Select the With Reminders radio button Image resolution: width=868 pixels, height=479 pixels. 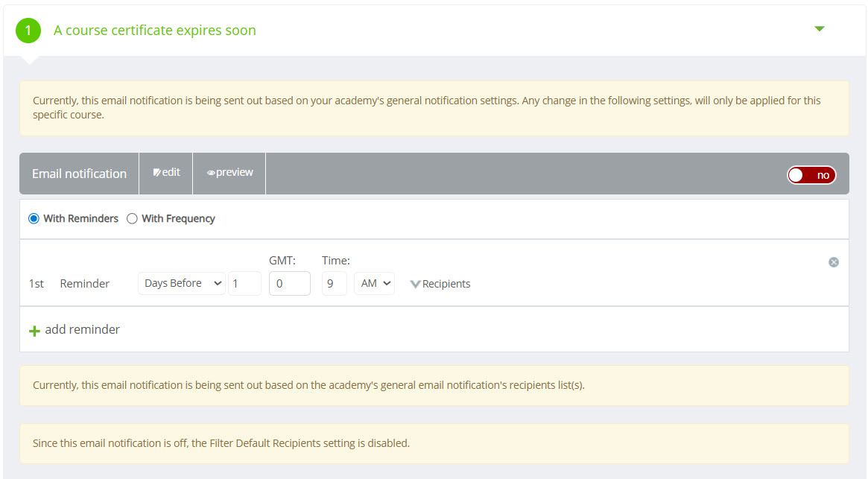(34, 219)
